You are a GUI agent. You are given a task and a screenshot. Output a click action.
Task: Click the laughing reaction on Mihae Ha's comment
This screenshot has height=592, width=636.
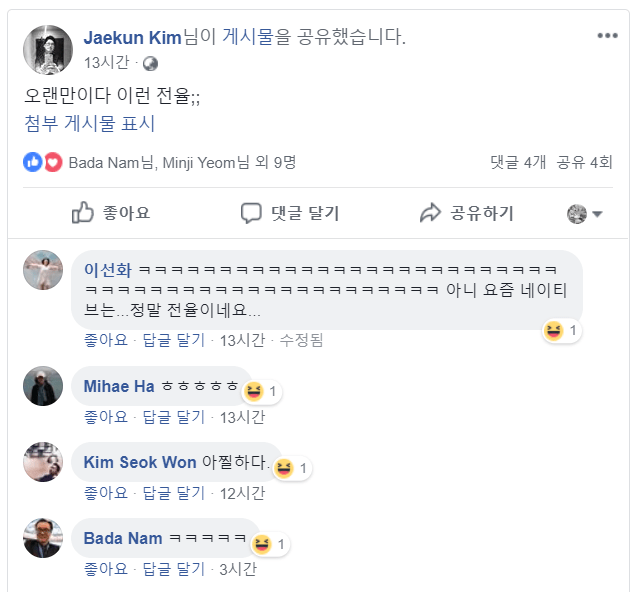point(254,391)
